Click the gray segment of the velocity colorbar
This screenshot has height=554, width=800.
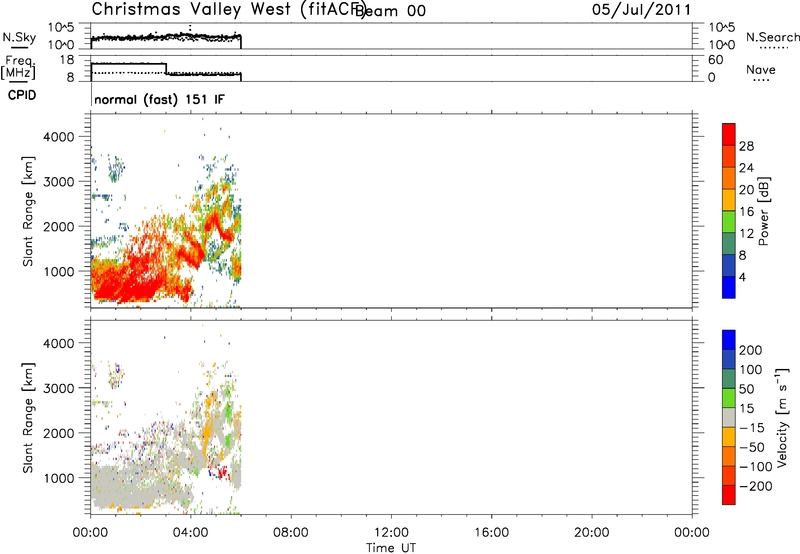(729, 418)
